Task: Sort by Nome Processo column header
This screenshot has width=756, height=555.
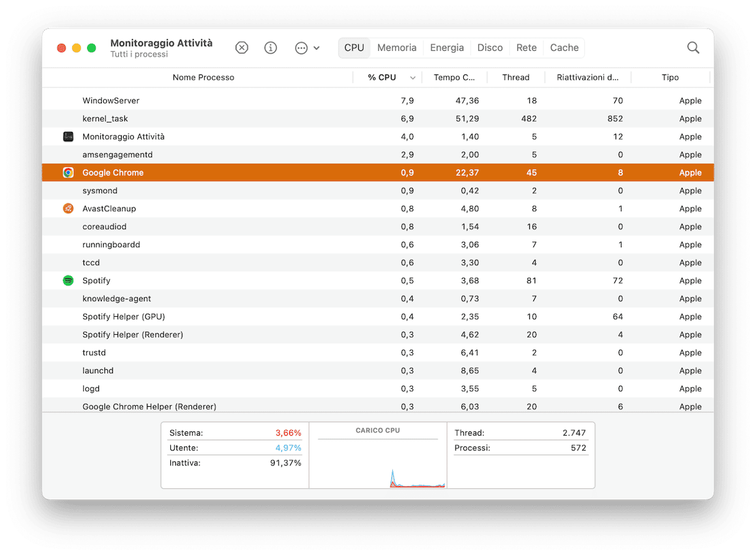Action: pyautogui.click(x=203, y=78)
